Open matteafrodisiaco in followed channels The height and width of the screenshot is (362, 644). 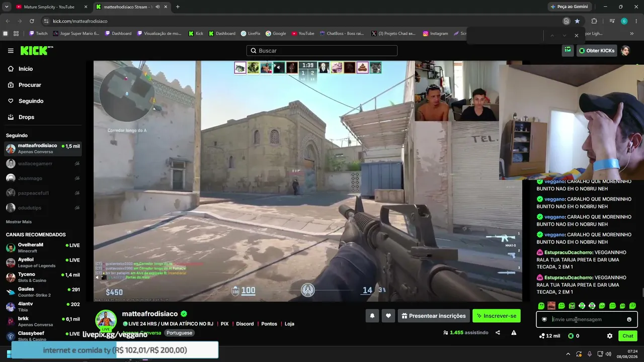click(43, 149)
